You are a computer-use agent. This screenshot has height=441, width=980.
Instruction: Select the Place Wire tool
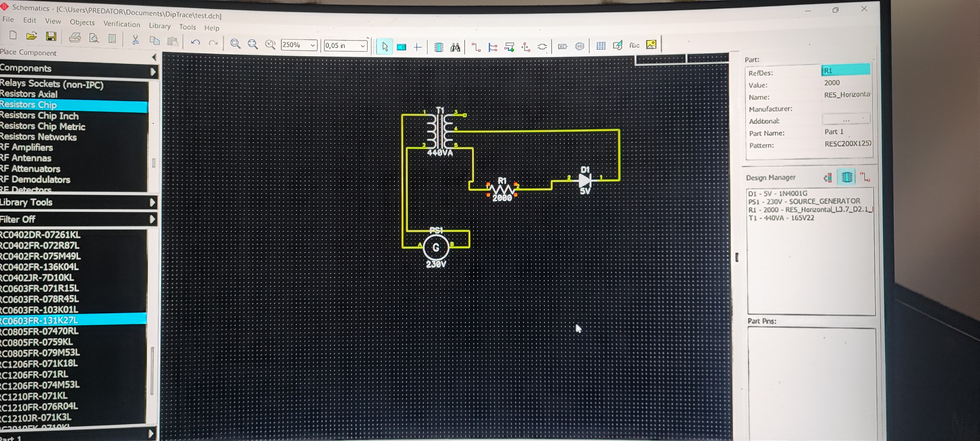(x=476, y=47)
